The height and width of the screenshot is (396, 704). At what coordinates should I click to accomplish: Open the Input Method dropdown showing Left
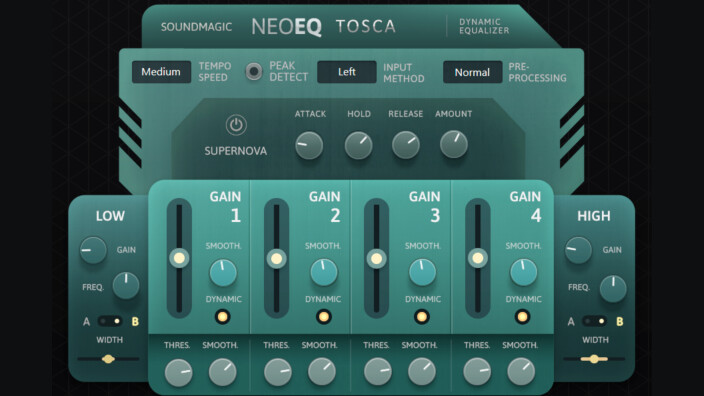click(x=347, y=72)
